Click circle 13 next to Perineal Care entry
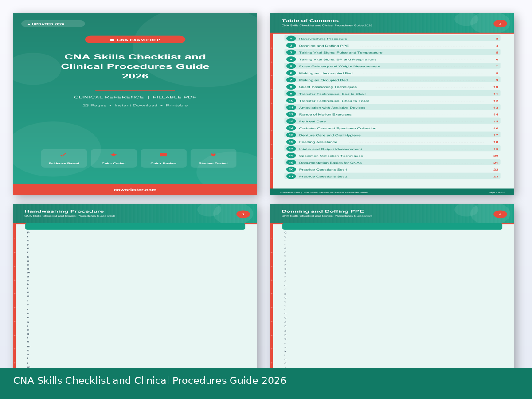Image resolution: width=532 pixels, height=399 pixels. pyautogui.click(x=291, y=121)
